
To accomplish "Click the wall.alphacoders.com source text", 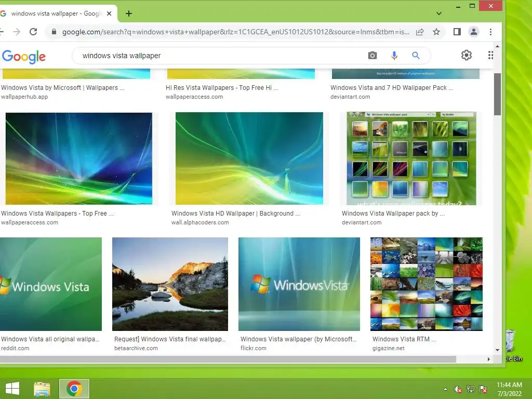I will [x=200, y=222].
